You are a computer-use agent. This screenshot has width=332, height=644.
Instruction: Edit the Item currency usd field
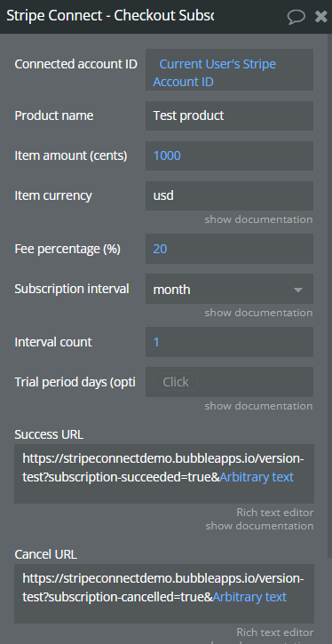pyautogui.click(x=229, y=195)
